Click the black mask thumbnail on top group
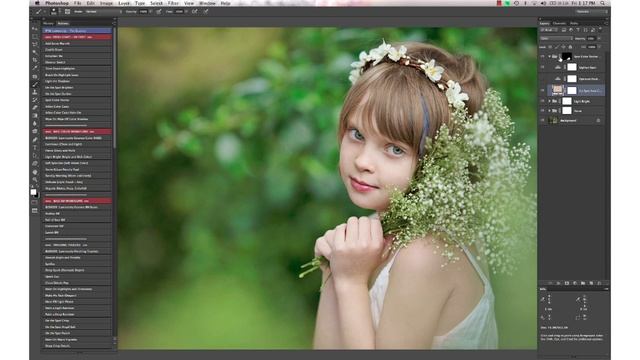 pyautogui.click(x=567, y=56)
